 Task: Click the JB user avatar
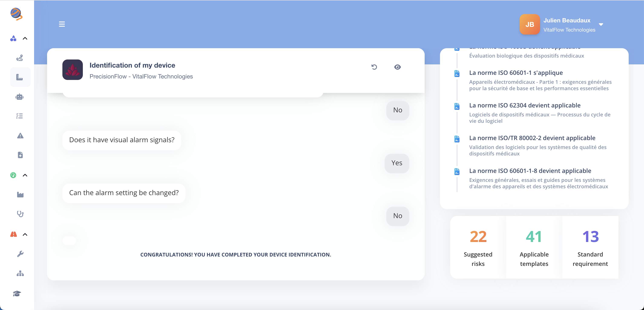pyautogui.click(x=530, y=24)
